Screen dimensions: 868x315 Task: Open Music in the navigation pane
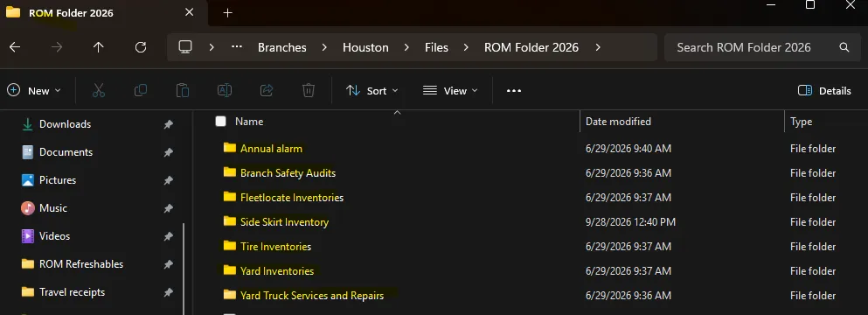[53, 208]
